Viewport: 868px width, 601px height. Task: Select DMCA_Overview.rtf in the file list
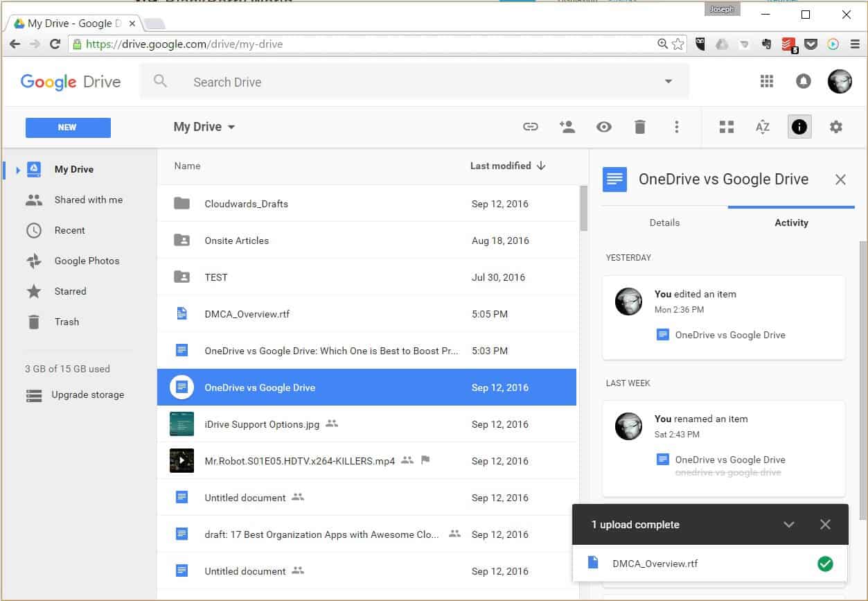pos(368,314)
